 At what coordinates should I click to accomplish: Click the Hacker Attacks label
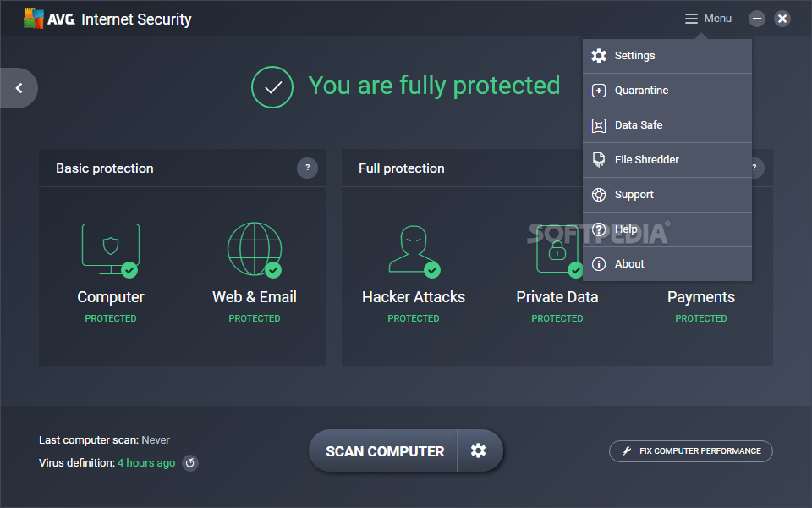coord(414,297)
